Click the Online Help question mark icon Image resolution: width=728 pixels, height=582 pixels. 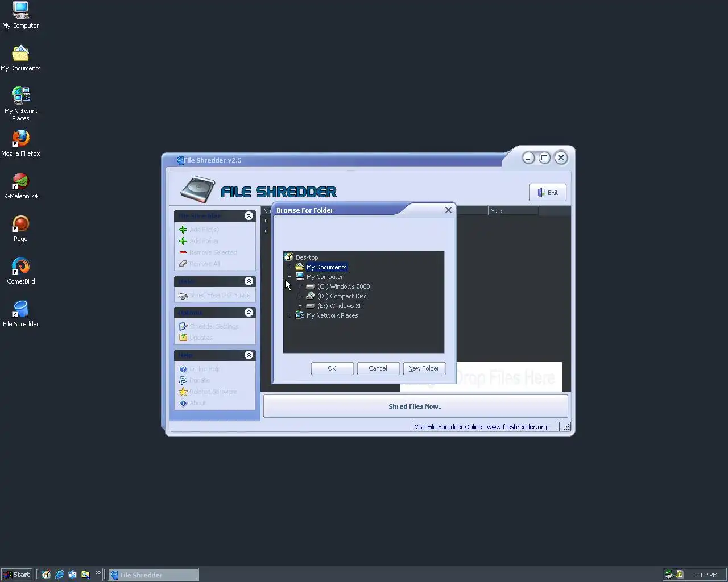coord(183,369)
